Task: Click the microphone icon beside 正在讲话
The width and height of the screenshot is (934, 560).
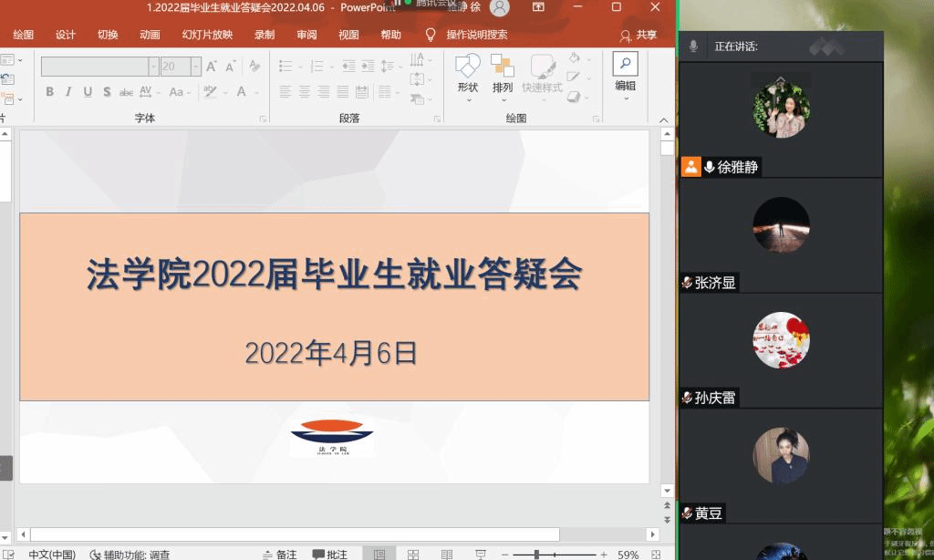Action: click(x=693, y=46)
